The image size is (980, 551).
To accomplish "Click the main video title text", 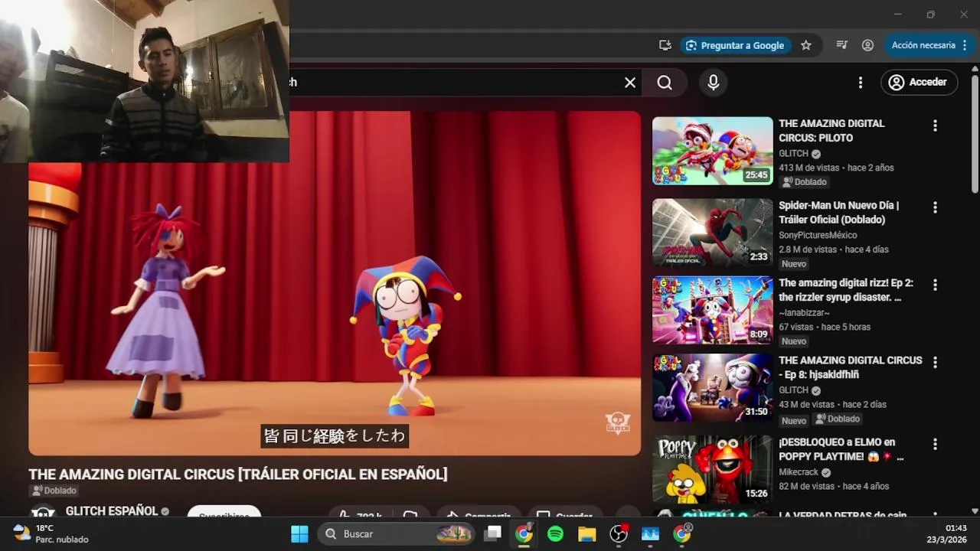I will tap(238, 474).
